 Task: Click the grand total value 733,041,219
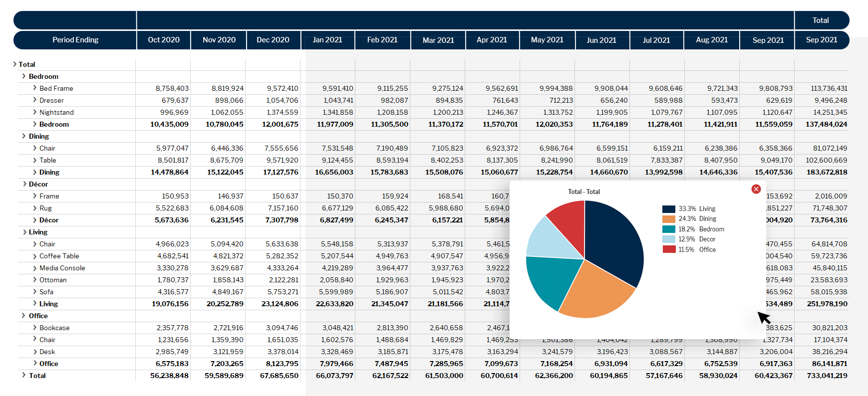[827, 376]
